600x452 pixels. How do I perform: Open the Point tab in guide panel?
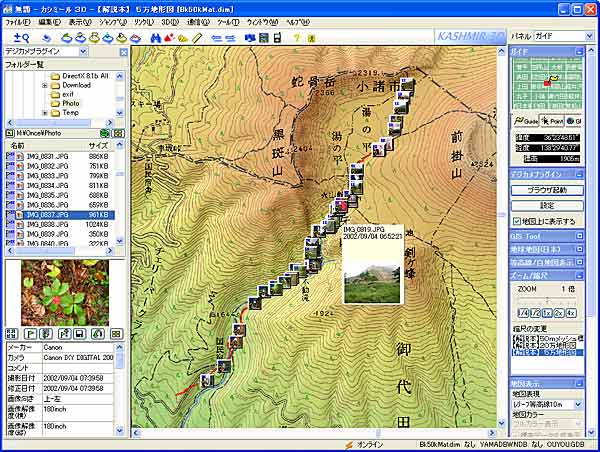[548, 119]
